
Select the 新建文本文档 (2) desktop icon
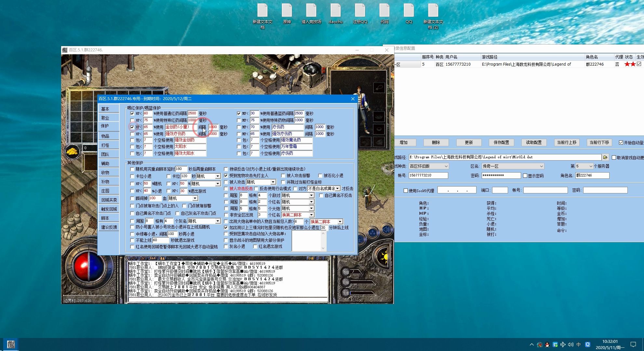click(x=433, y=16)
